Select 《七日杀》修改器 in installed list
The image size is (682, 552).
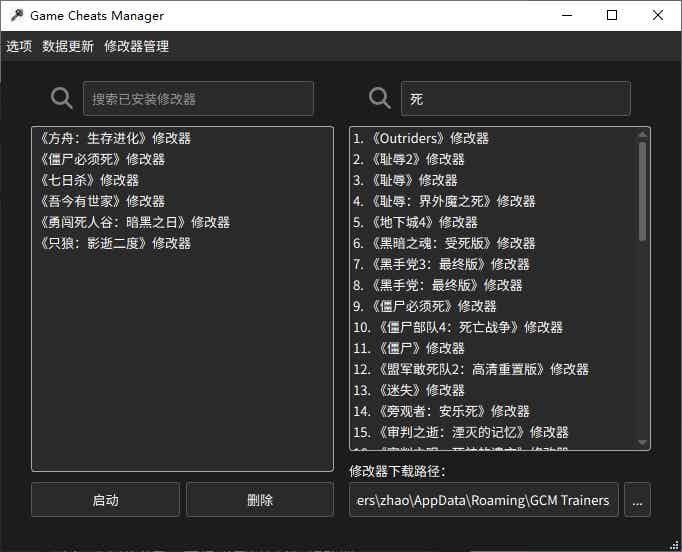[183, 180]
